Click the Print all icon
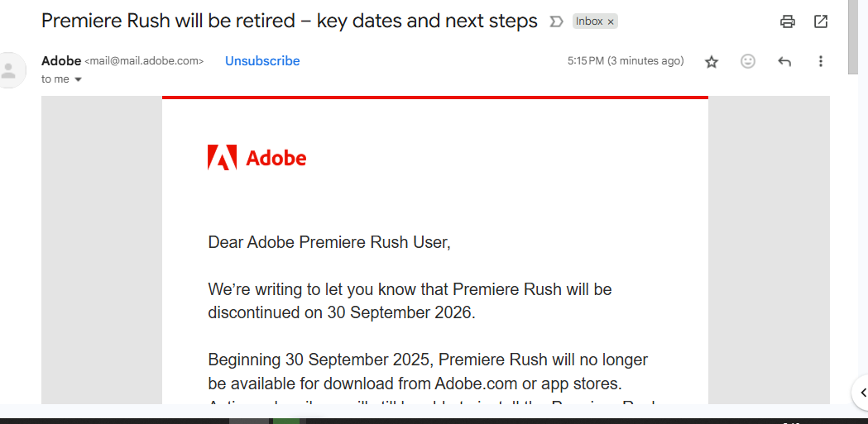Viewport: 868px width, 424px height. [x=788, y=22]
